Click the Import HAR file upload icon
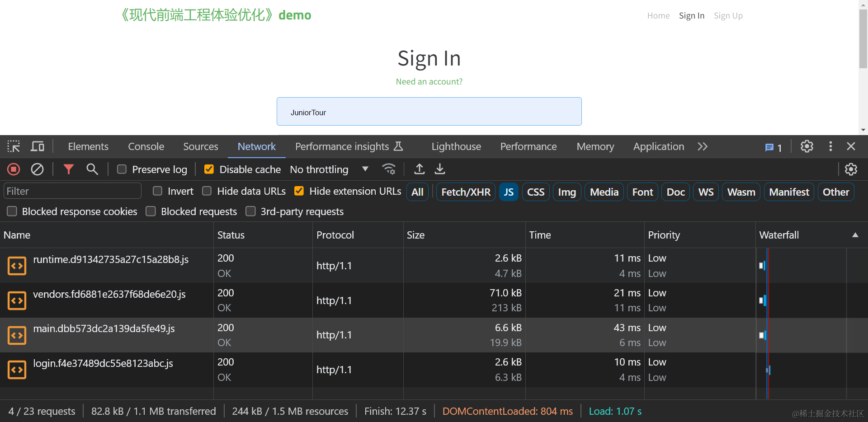Screen dimensions: 868x422 [x=420, y=169]
